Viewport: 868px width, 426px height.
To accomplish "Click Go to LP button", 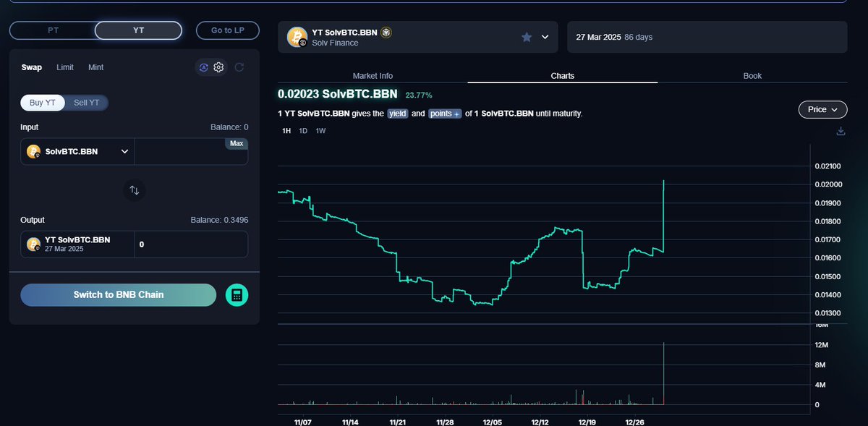I will [227, 30].
